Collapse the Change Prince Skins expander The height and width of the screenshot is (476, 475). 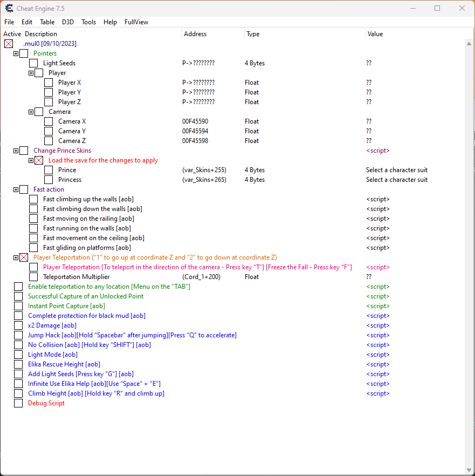16,151
